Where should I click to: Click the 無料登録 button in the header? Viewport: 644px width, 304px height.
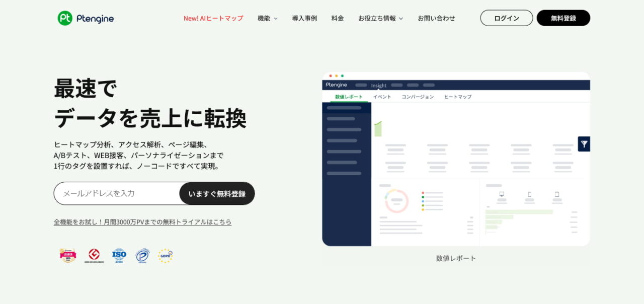(x=563, y=18)
